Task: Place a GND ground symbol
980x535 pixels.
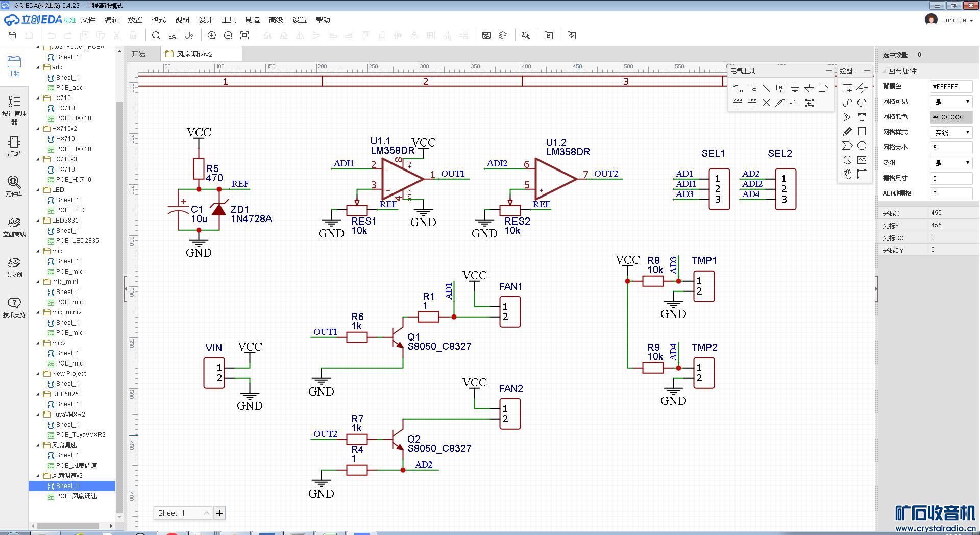Action: [x=795, y=88]
